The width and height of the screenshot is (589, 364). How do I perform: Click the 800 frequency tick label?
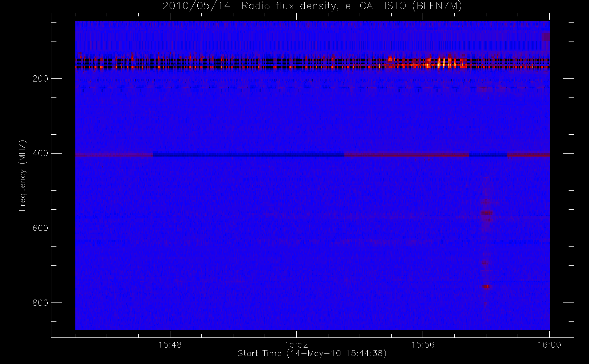(40, 303)
